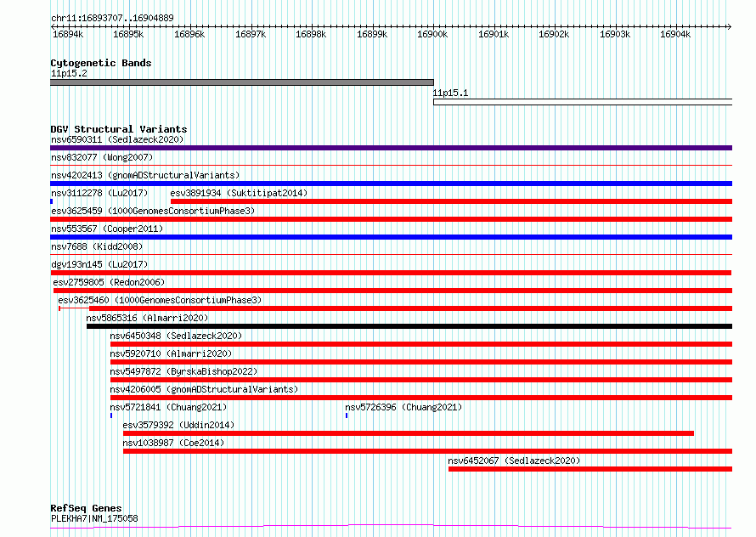Viewport: 756px width, 537px height.
Task: Click the red esv3579392 variant bar
Action: [x=409, y=433]
